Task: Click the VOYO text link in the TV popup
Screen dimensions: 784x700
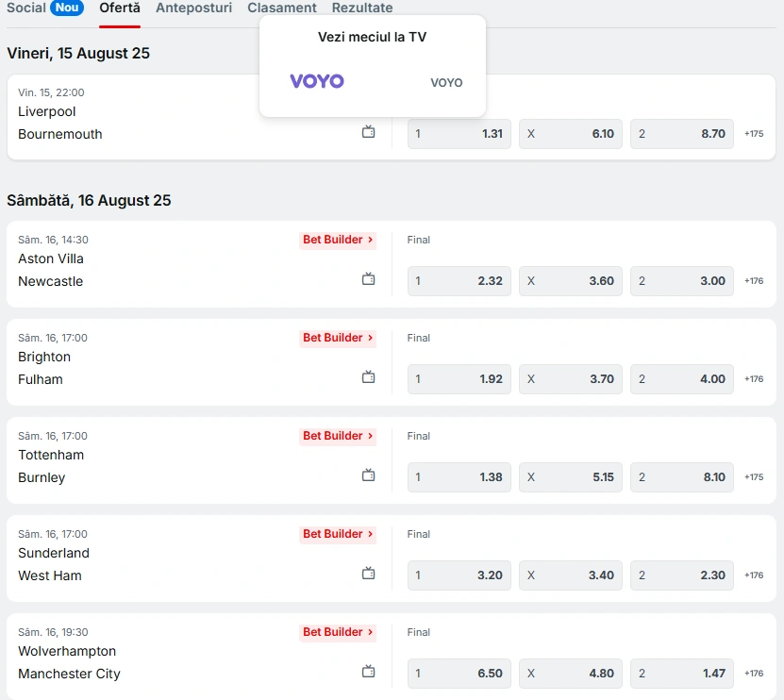Action: pos(446,82)
